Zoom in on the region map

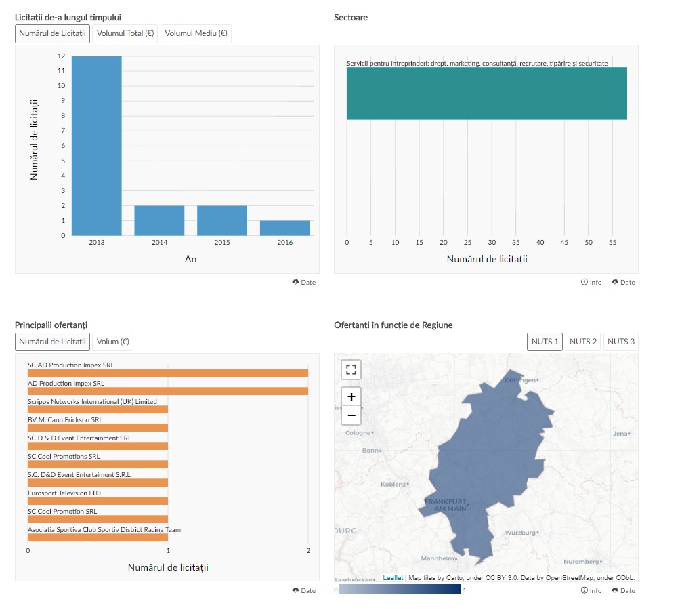(x=351, y=396)
